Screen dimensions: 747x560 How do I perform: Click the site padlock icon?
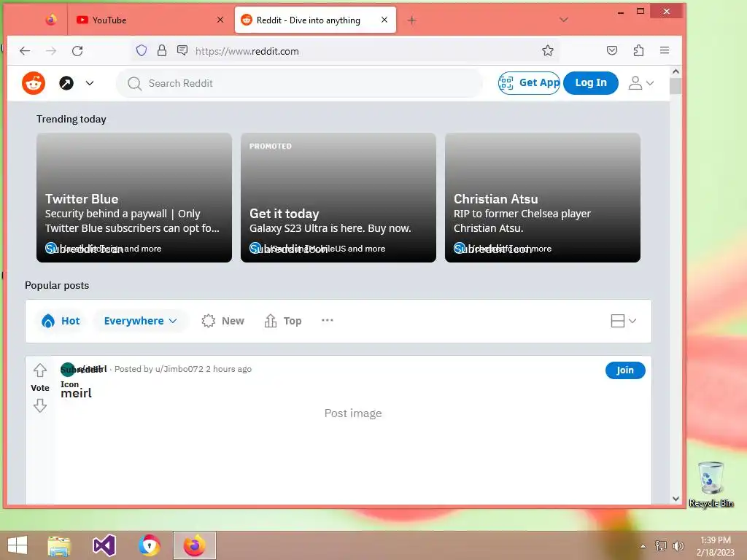point(162,50)
